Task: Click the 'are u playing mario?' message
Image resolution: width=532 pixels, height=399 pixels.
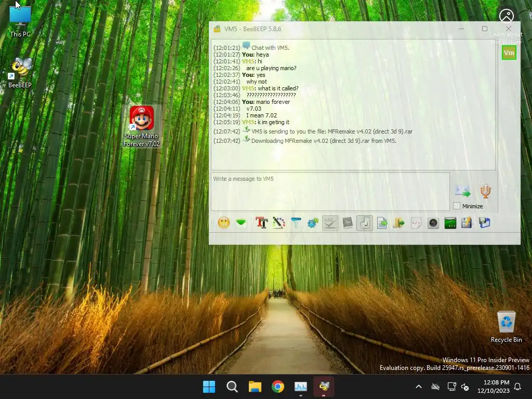Action: tap(271, 68)
